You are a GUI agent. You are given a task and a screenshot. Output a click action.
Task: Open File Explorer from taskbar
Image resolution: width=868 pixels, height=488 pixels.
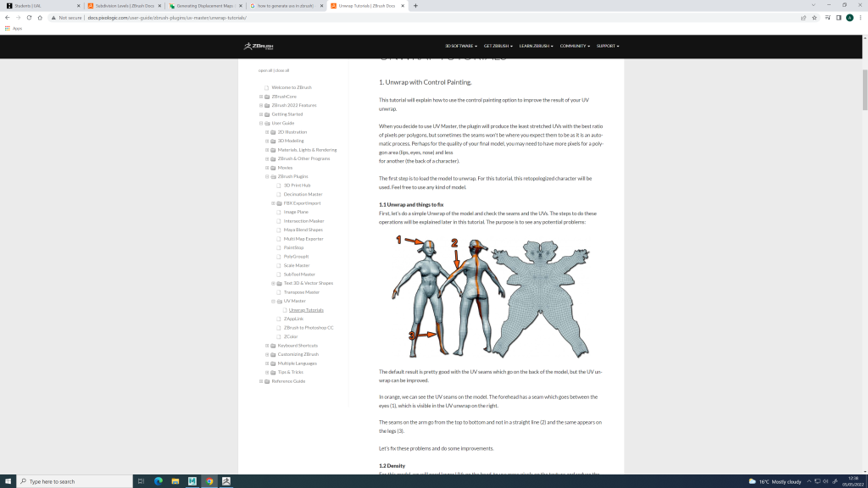[175, 481]
